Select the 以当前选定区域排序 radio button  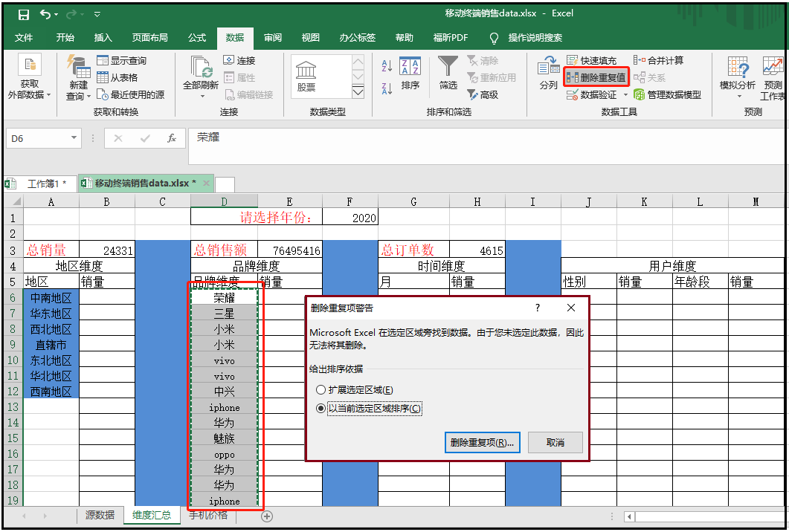321,409
